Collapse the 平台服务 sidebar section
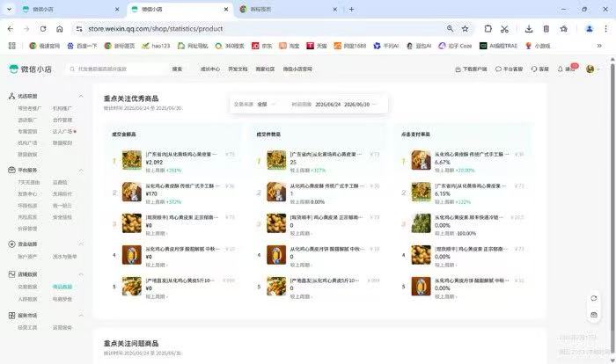 81,170
